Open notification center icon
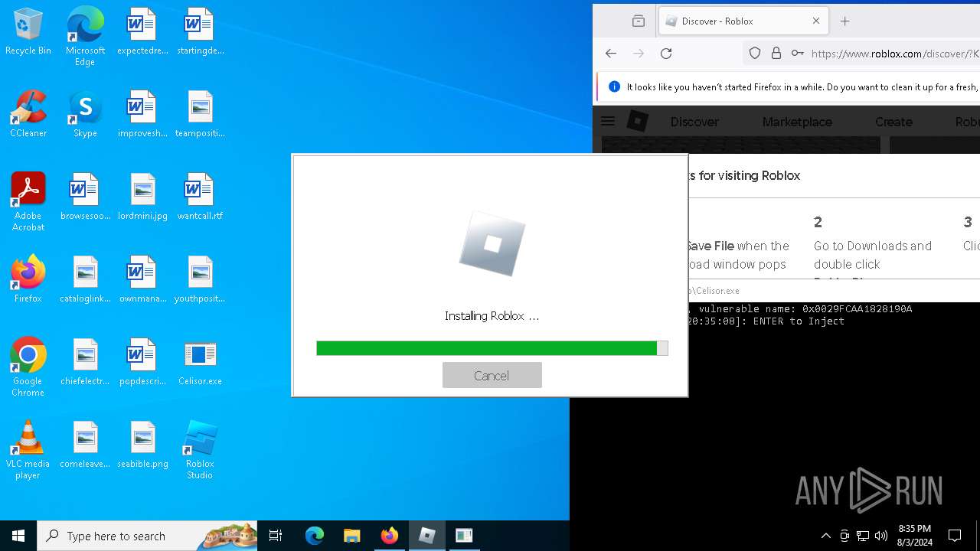Viewport: 980px width, 551px height. click(955, 536)
